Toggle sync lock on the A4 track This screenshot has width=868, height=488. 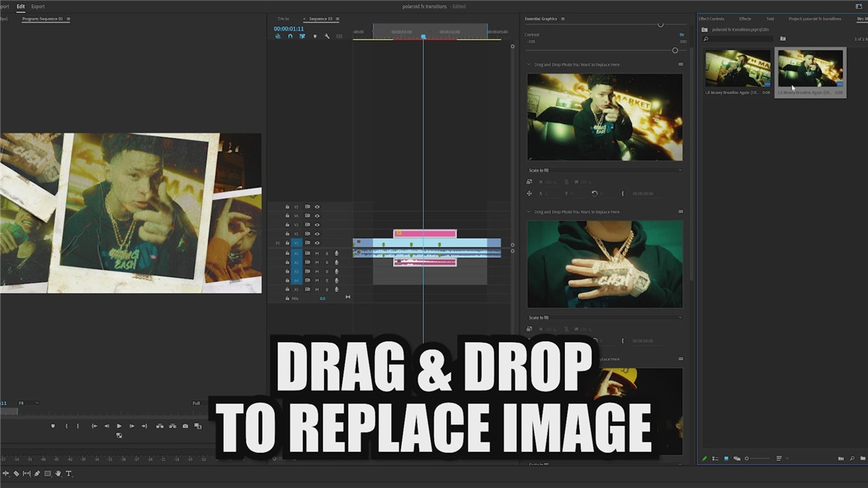coord(308,280)
